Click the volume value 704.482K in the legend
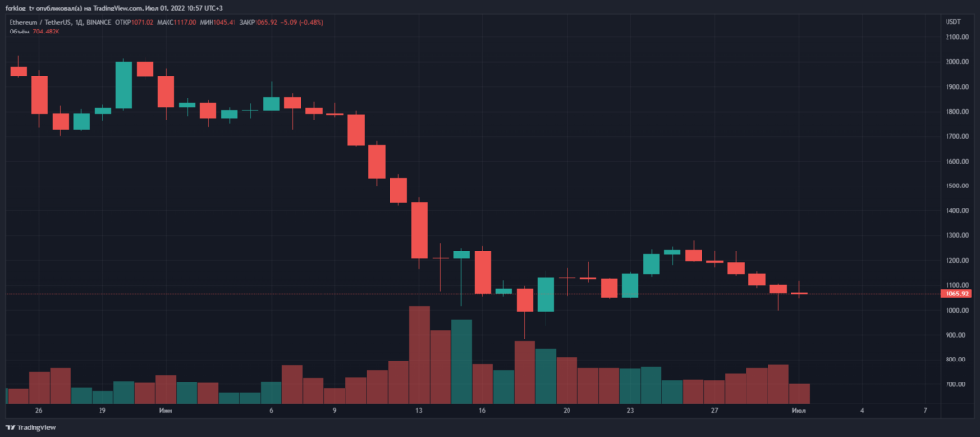980x437 pixels. pos(46,31)
